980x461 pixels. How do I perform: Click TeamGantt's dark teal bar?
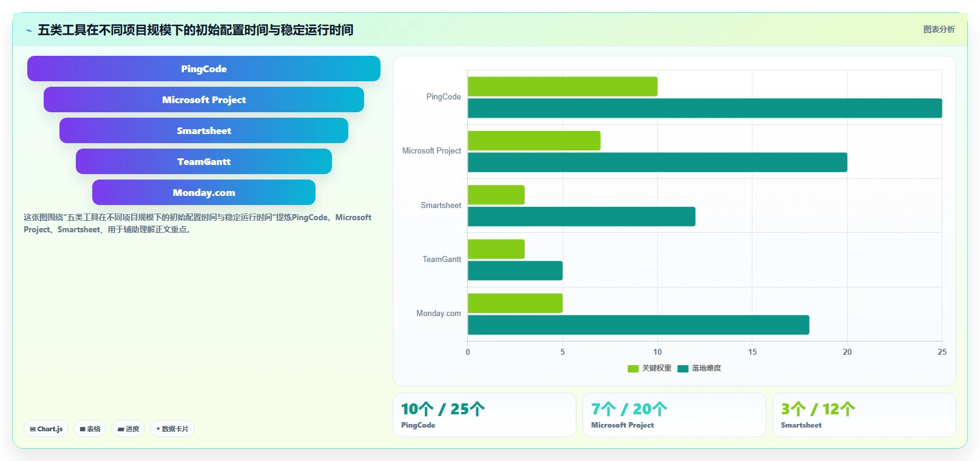click(515, 271)
